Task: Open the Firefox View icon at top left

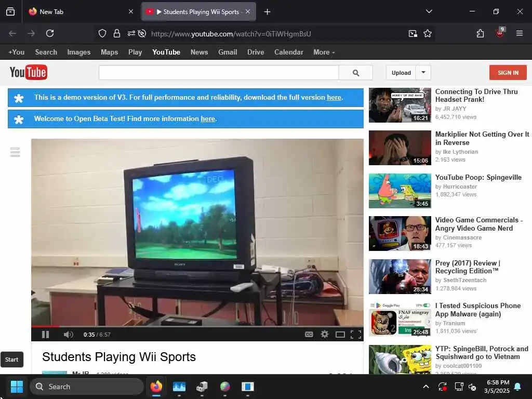Action: tap(10, 12)
